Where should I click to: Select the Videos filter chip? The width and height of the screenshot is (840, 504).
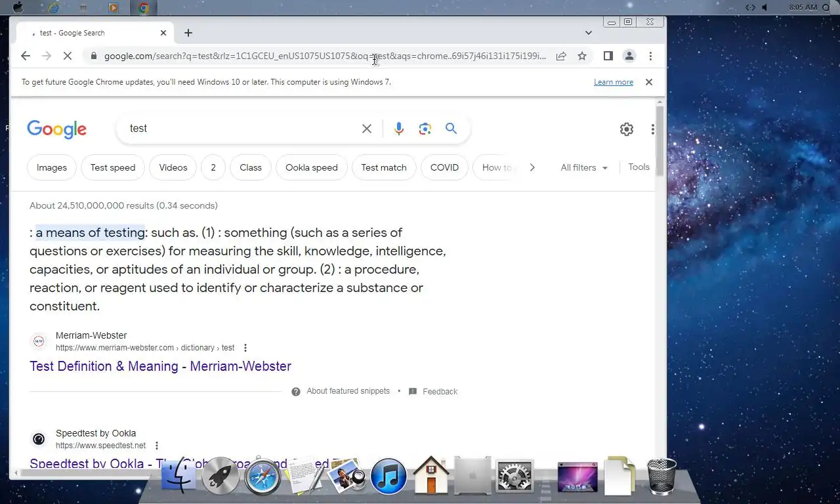coord(173,167)
